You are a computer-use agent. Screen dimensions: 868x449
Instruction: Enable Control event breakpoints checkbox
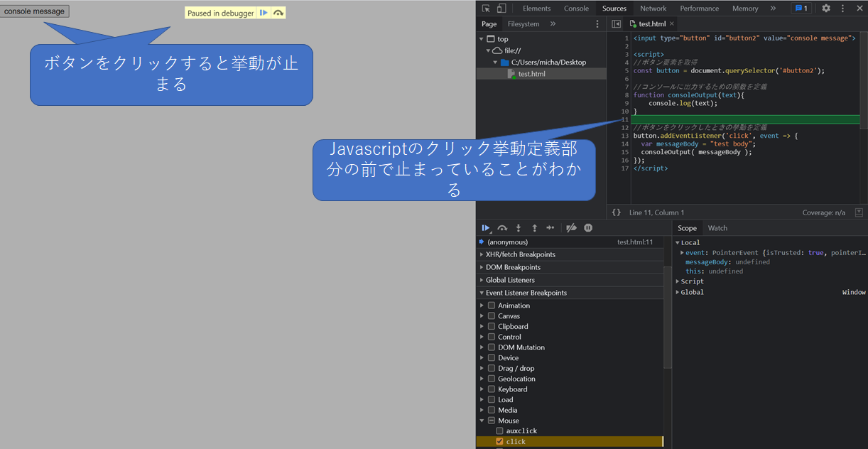pyautogui.click(x=492, y=337)
